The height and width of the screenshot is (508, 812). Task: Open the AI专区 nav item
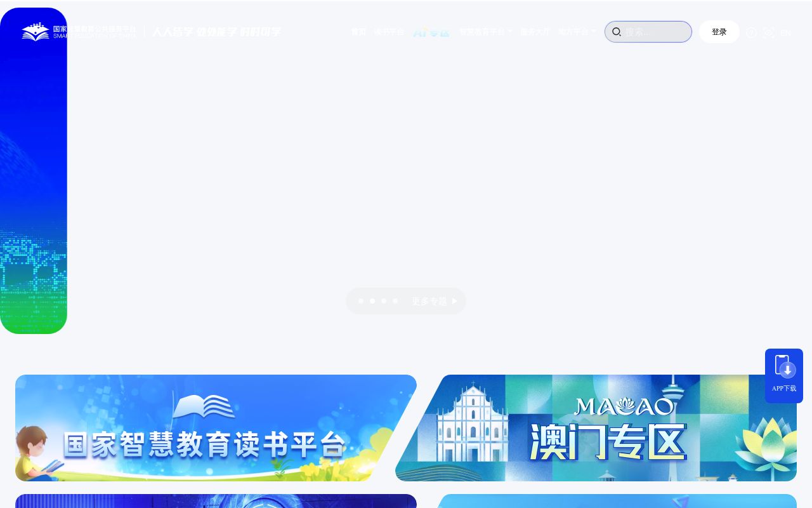(x=431, y=32)
